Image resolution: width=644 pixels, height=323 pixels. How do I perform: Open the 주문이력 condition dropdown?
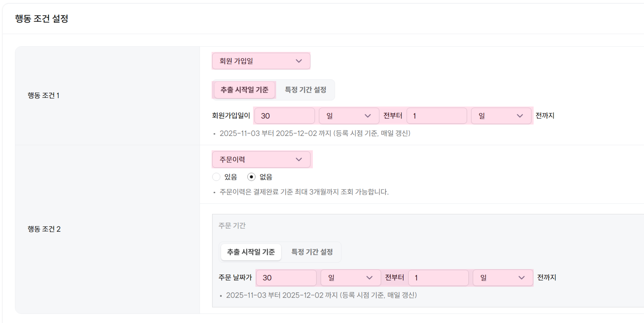262,159
